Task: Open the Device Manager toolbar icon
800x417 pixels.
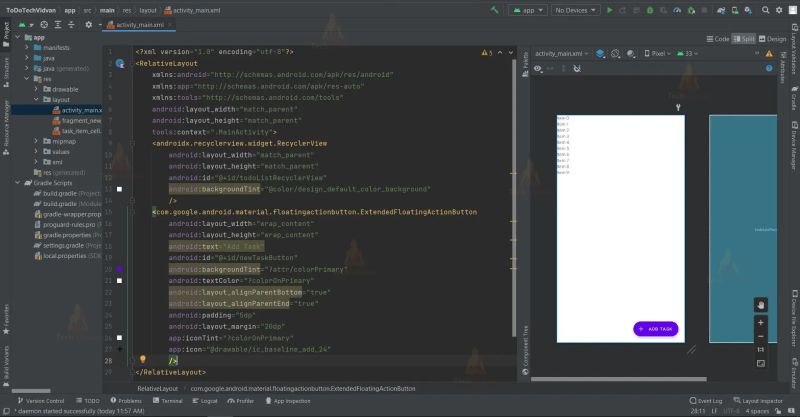Action: (735, 10)
